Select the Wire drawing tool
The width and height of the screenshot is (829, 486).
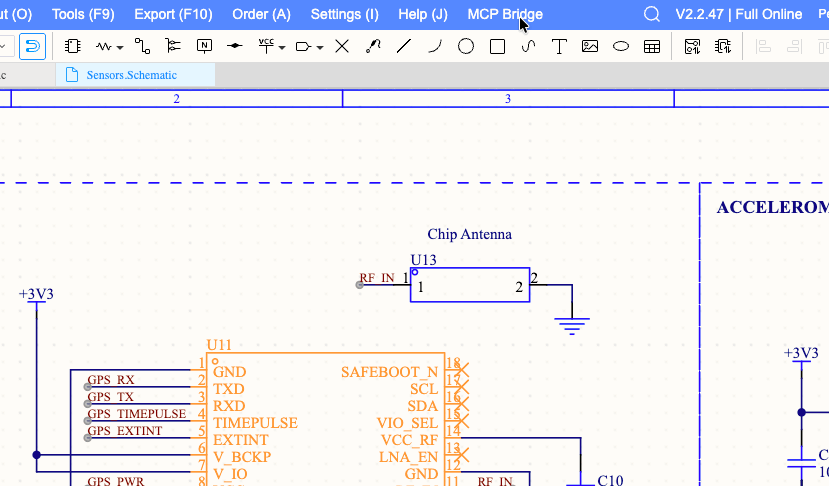tap(142, 47)
